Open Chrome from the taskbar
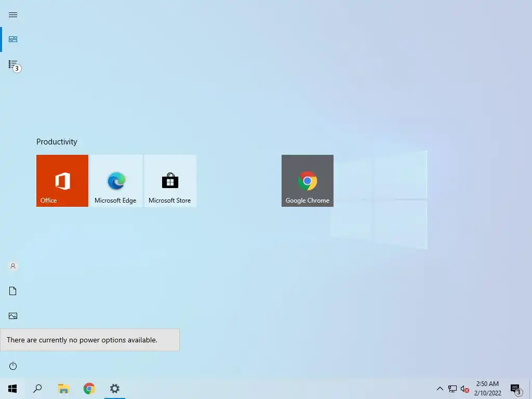The height and width of the screenshot is (399, 532). pos(89,389)
